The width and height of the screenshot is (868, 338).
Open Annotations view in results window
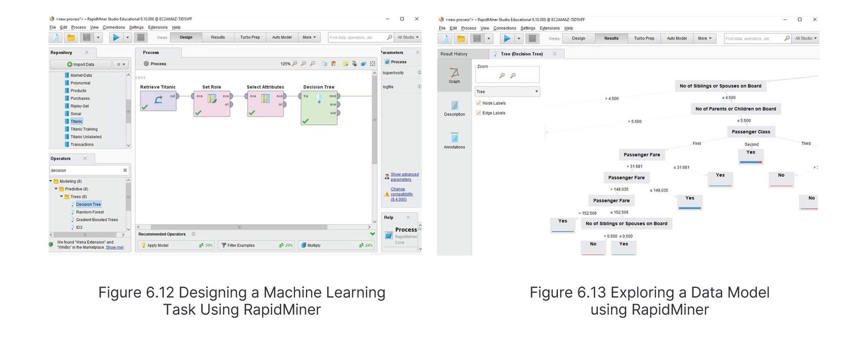(x=454, y=141)
